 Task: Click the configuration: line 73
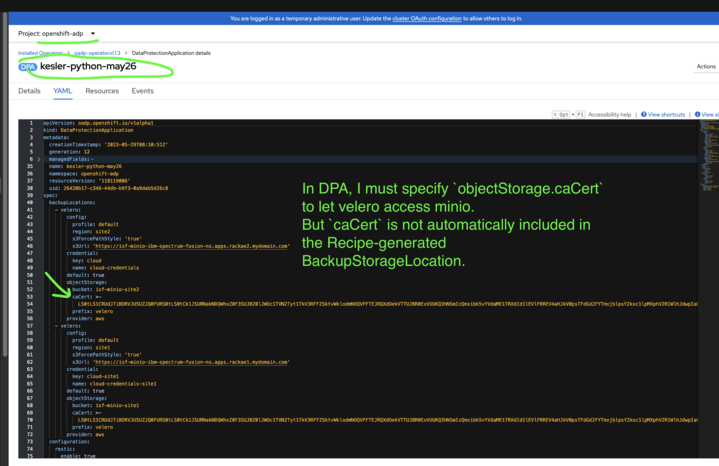[69, 442]
